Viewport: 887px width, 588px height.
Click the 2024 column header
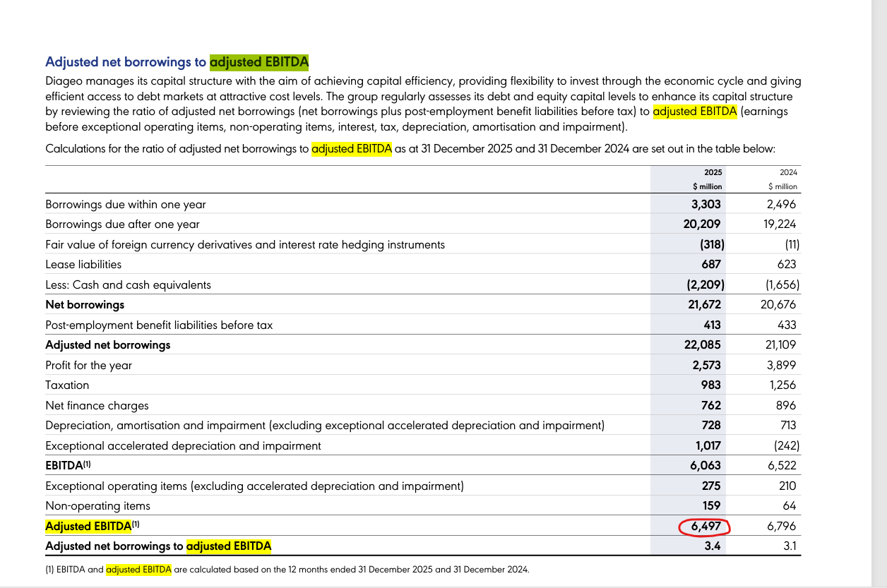pyautogui.click(x=787, y=172)
